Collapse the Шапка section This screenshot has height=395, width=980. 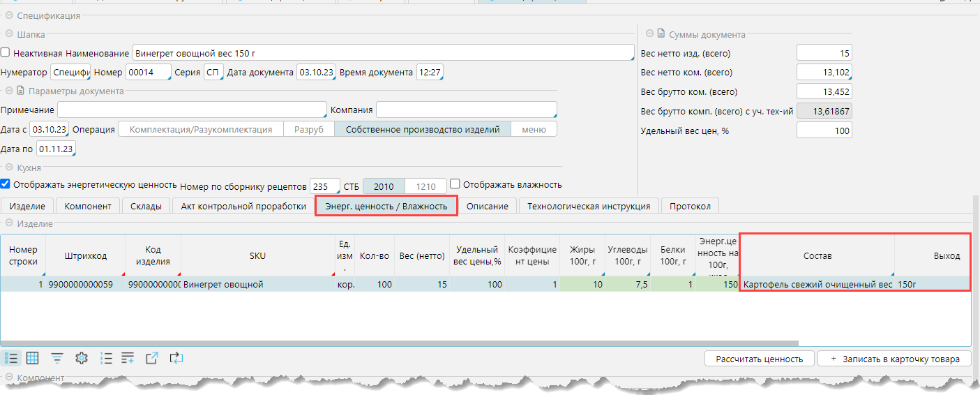coord(8,33)
